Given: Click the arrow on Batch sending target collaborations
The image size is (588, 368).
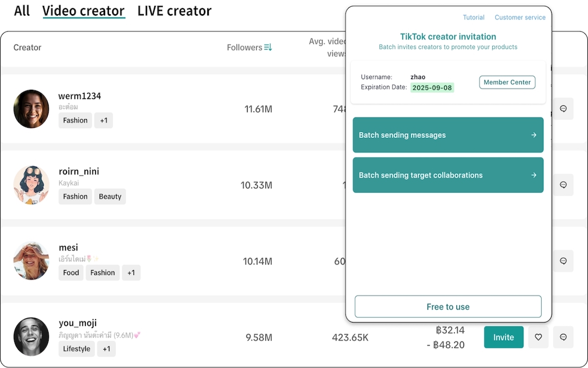Looking at the screenshot, I should [533, 175].
